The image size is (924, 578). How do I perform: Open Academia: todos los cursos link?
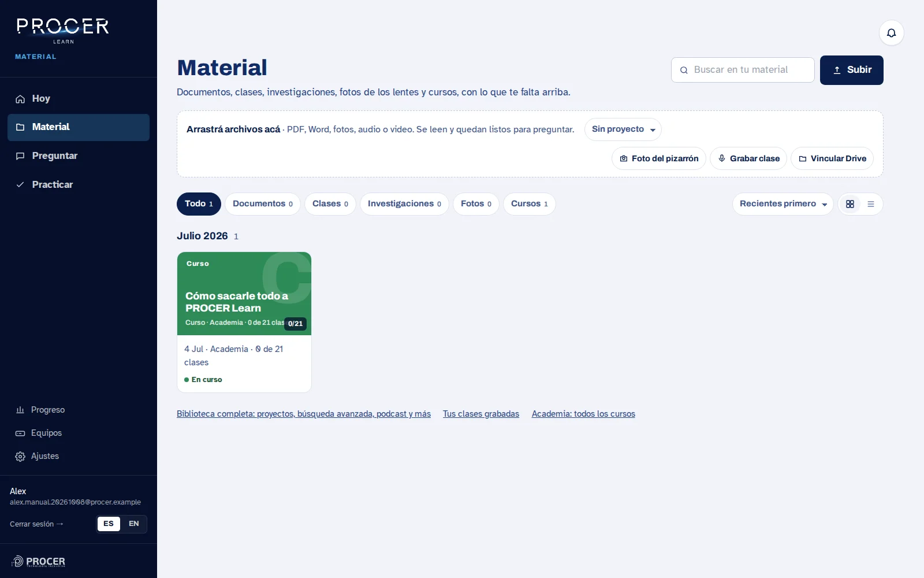point(583,414)
